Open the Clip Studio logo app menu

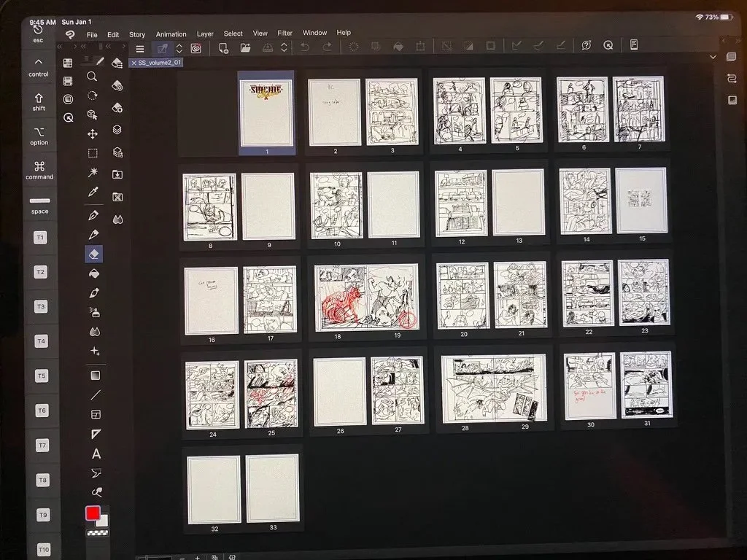coord(70,34)
